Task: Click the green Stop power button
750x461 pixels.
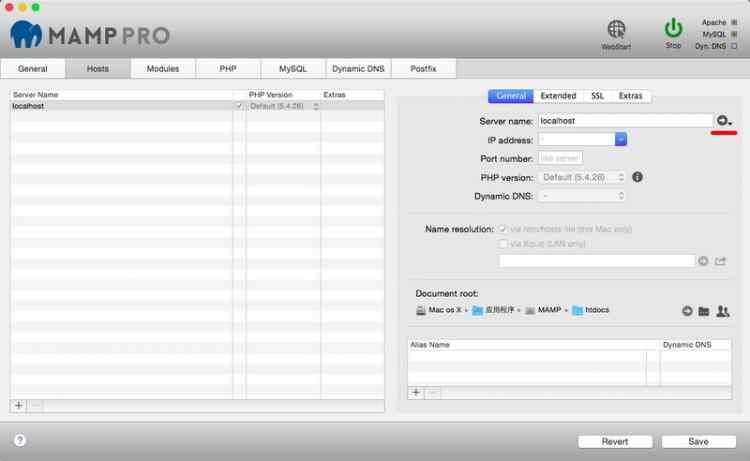Action: pos(673,29)
